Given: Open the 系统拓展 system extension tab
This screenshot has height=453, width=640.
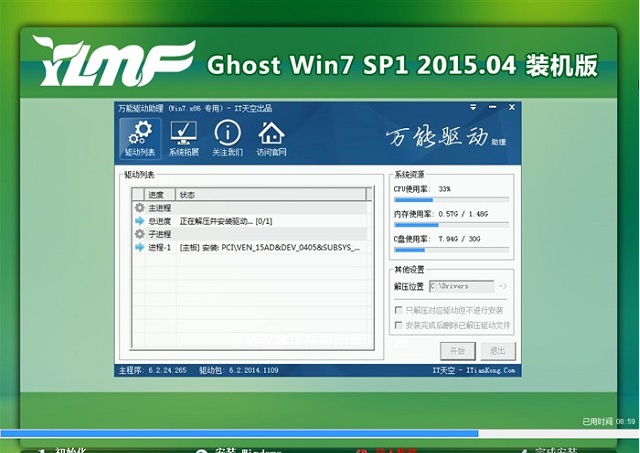Looking at the screenshot, I should coord(184,139).
